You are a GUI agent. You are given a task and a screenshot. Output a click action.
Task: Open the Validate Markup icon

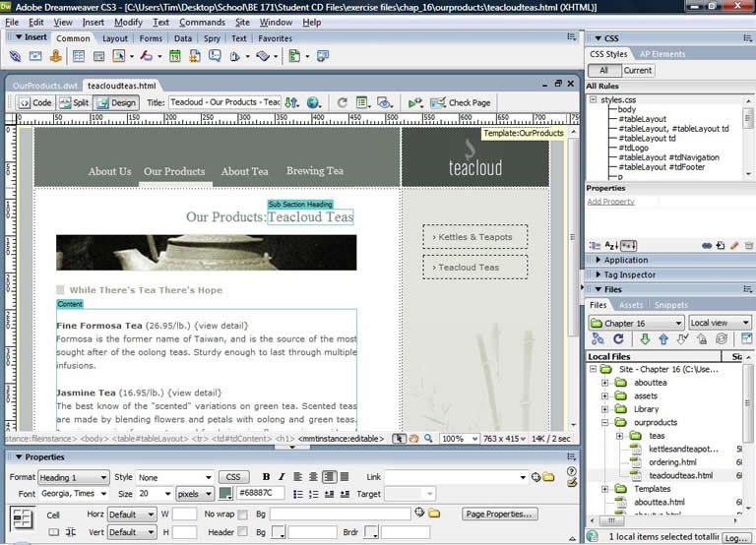(415, 102)
